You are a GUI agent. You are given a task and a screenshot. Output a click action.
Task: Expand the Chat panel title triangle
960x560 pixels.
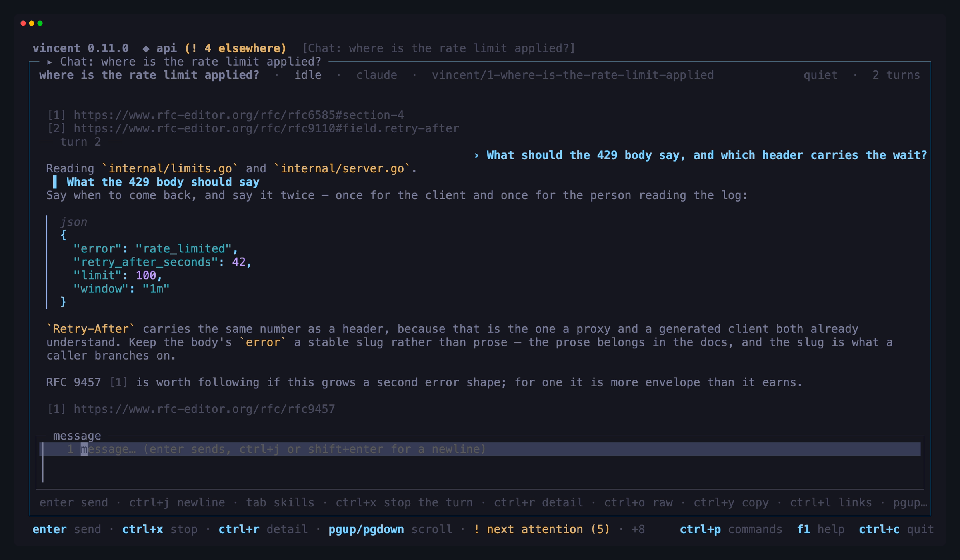pos(50,62)
